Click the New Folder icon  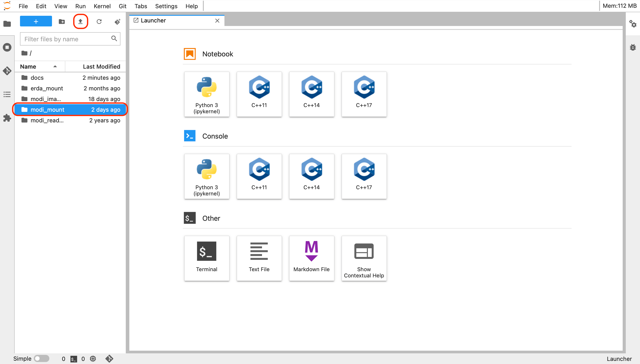62,22
